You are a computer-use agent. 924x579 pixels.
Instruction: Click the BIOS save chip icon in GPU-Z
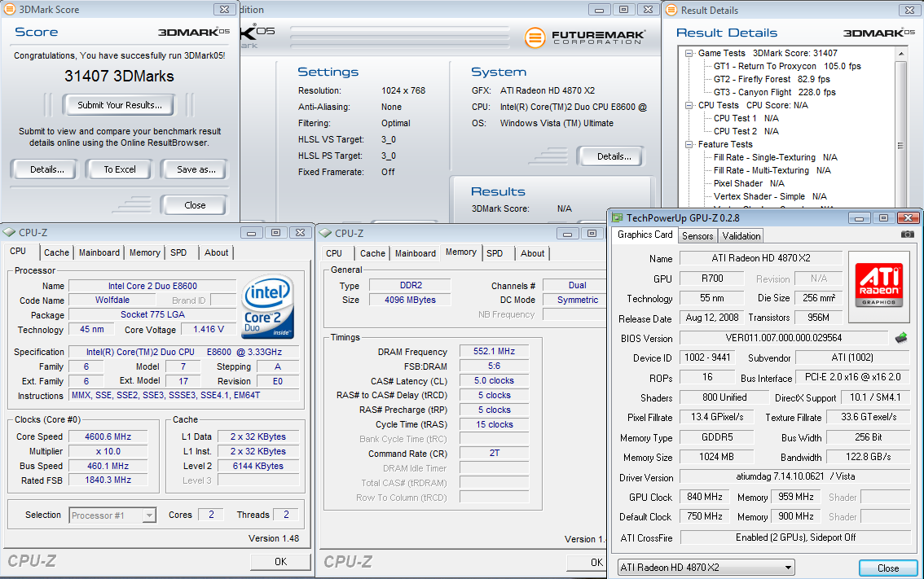click(901, 337)
